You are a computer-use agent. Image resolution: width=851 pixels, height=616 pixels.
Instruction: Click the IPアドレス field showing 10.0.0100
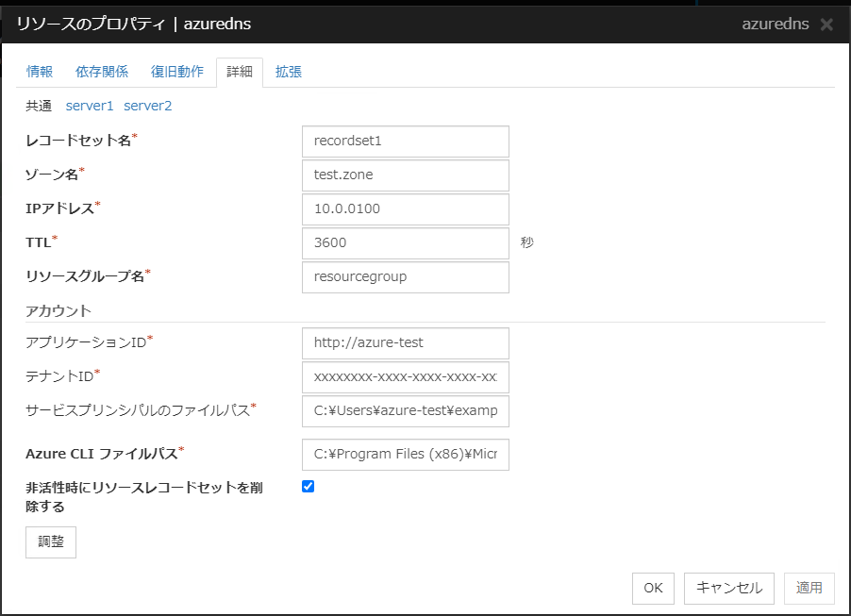[405, 209]
